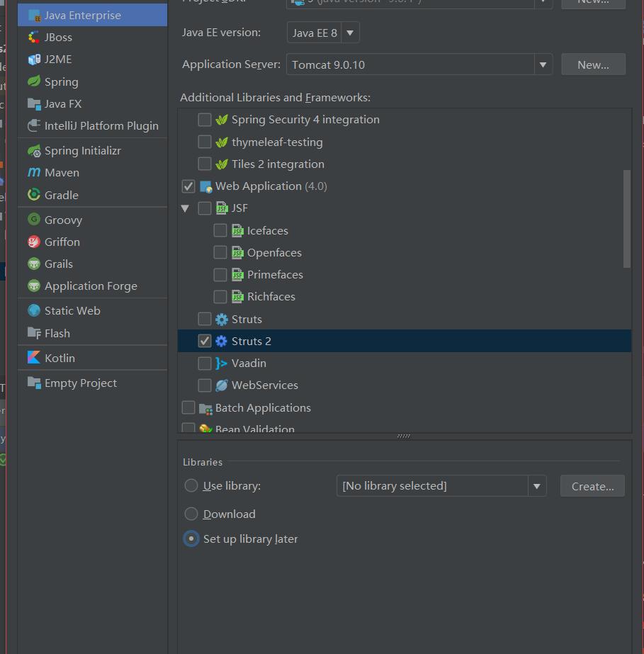Enable the Struts checkbox

point(204,319)
